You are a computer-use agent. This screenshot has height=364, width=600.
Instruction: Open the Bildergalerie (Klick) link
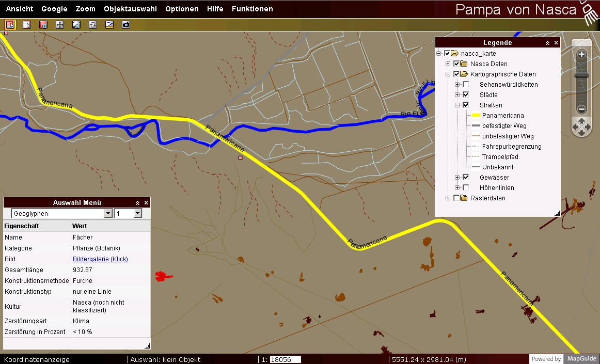(100, 259)
